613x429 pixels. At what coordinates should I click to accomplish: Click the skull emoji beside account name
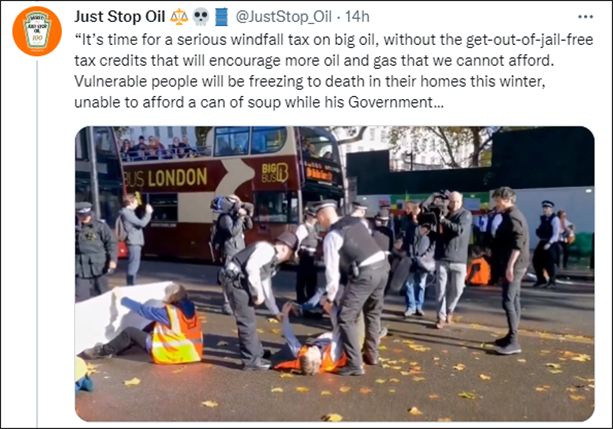(201, 17)
